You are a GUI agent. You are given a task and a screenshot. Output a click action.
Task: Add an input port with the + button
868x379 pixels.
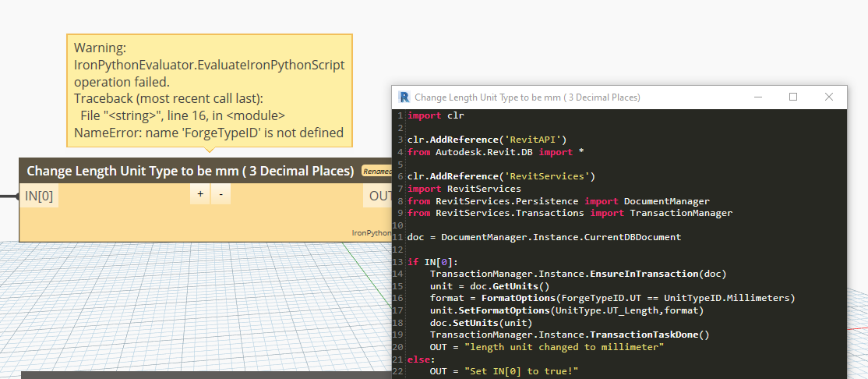[199, 194]
